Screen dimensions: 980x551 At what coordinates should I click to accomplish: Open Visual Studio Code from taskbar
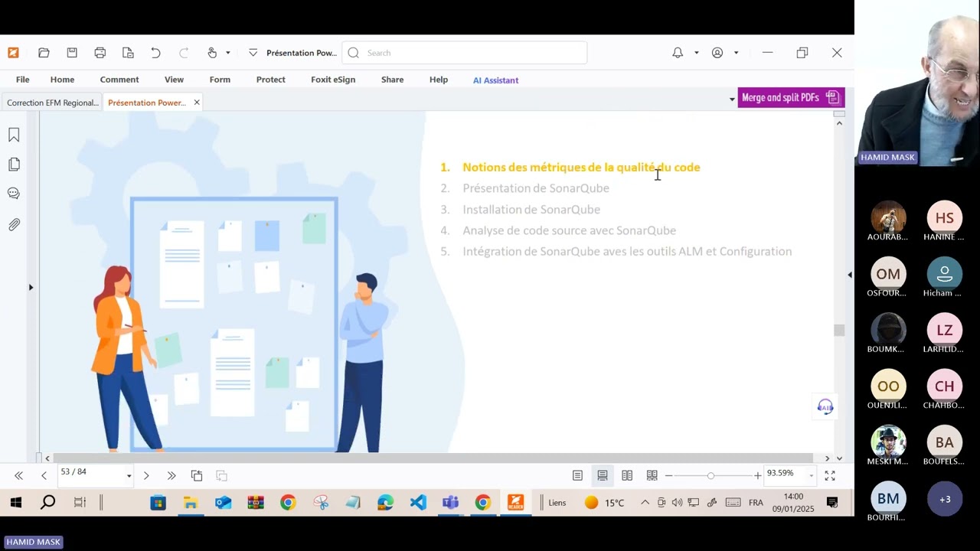point(418,503)
